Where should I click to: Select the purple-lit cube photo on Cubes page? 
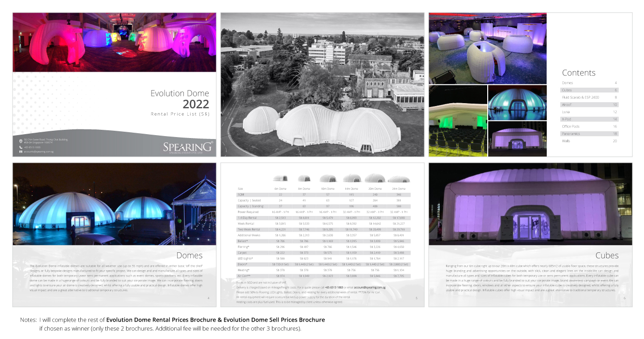point(530,204)
